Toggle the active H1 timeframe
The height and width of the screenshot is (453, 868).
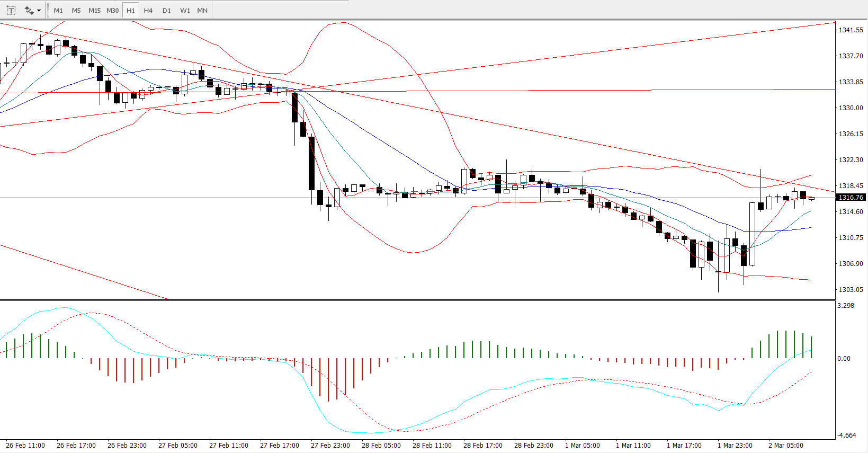tap(131, 11)
